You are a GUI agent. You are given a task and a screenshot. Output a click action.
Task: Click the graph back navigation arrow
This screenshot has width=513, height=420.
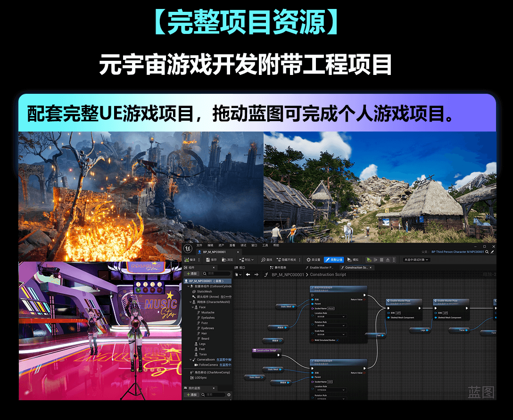click(248, 274)
